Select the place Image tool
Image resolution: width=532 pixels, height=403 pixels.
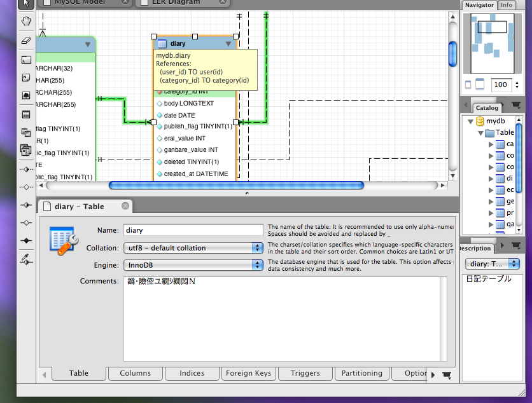point(25,95)
